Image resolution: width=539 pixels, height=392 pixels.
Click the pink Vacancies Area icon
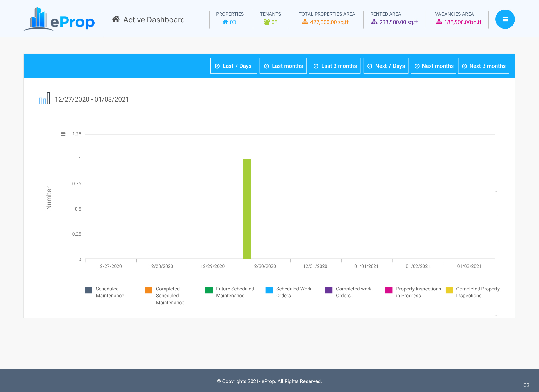coord(439,22)
